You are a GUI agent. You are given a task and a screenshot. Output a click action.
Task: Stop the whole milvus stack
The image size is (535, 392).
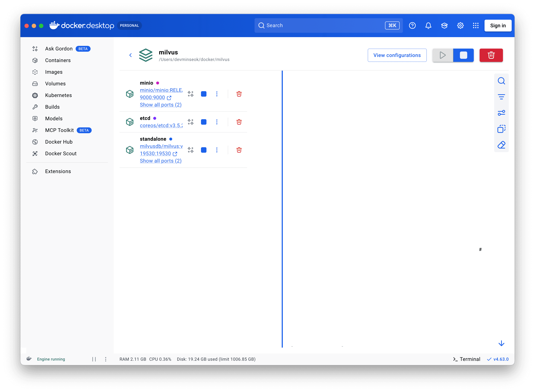point(463,55)
